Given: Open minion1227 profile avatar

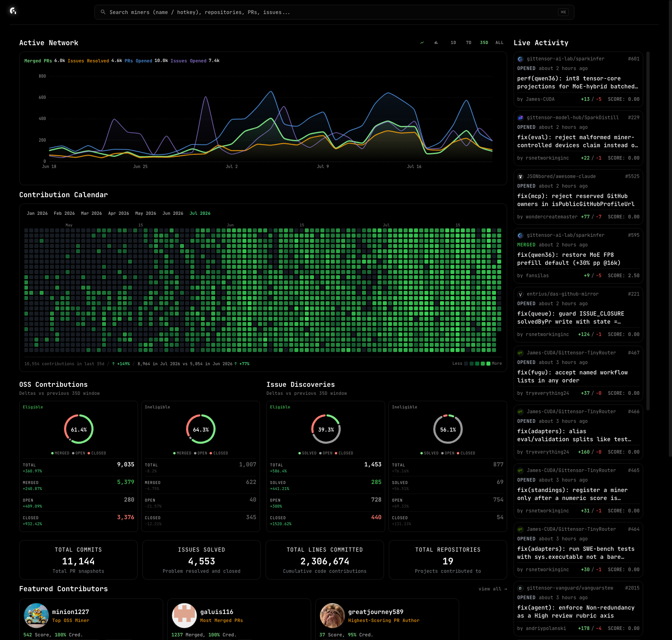Looking at the screenshot, I should click(36, 616).
